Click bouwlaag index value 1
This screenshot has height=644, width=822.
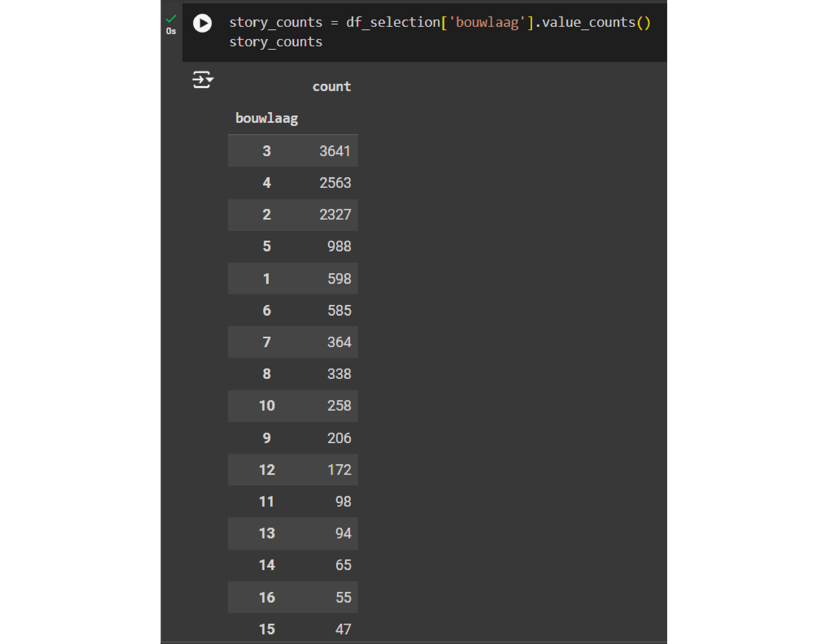(267, 279)
